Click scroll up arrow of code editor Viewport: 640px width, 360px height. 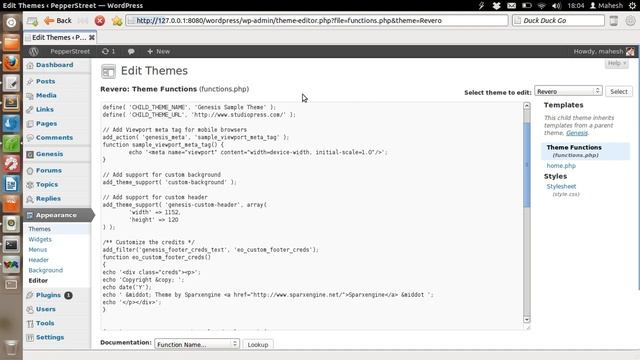(527, 106)
